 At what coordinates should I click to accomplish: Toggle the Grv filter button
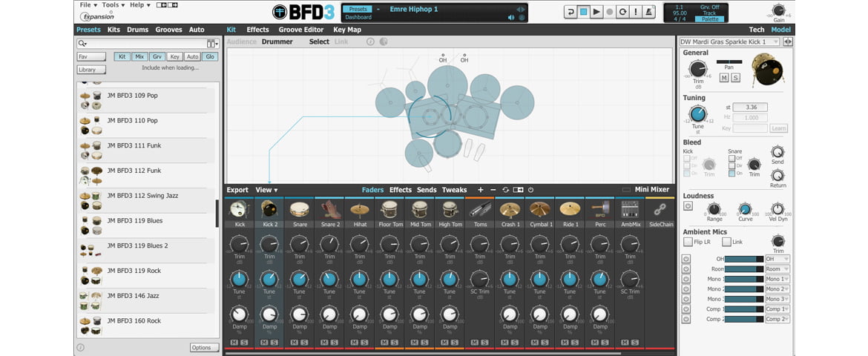(x=157, y=56)
